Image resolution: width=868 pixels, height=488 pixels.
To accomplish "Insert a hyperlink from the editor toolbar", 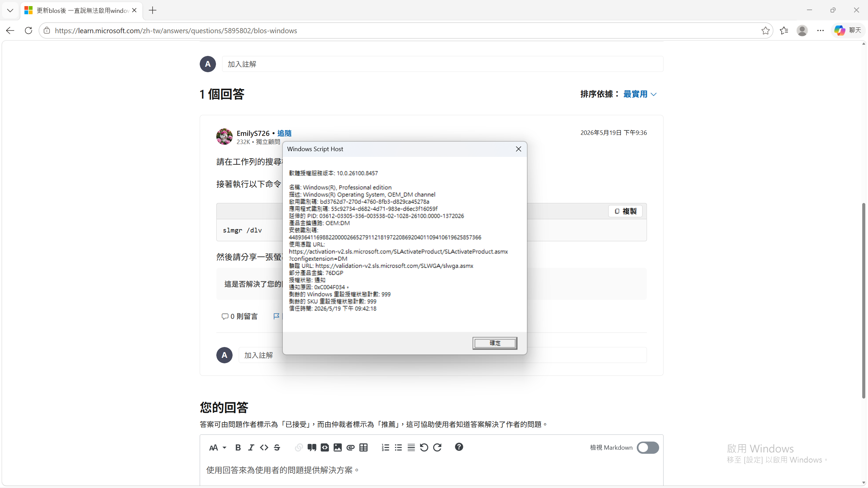I will pyautogui.click(x=299, y=448).
